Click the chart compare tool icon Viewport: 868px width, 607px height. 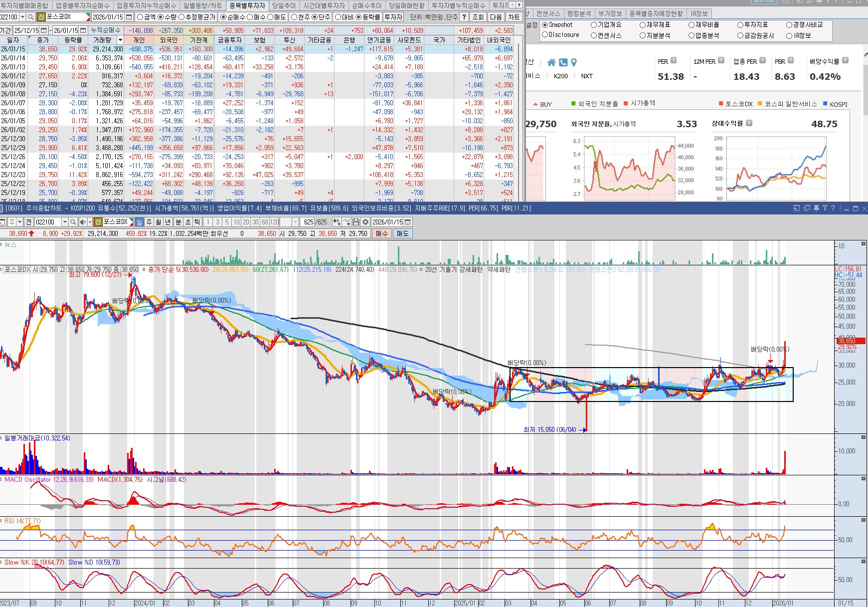click(x=337, y=222)
